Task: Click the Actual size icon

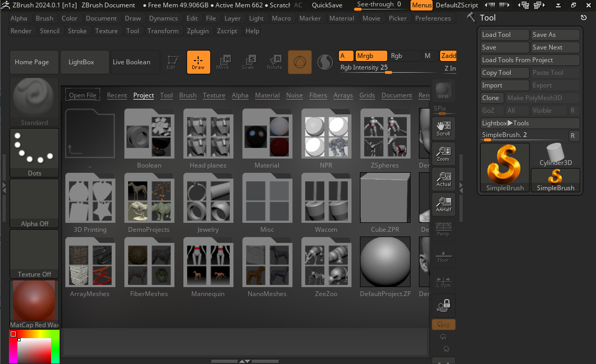Action: click(443, 179)
